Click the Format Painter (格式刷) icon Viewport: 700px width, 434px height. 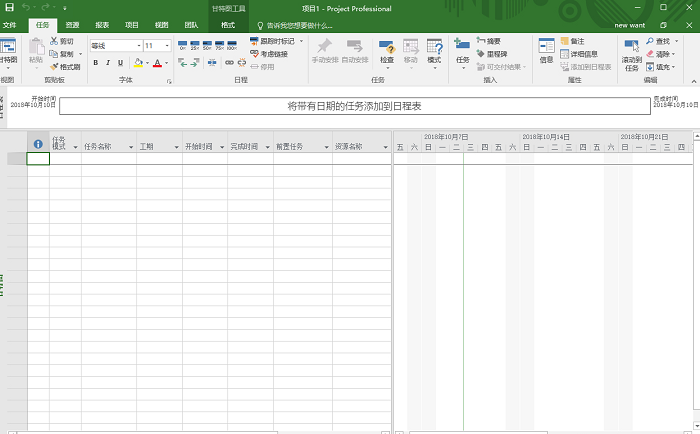tap(64, 67)
